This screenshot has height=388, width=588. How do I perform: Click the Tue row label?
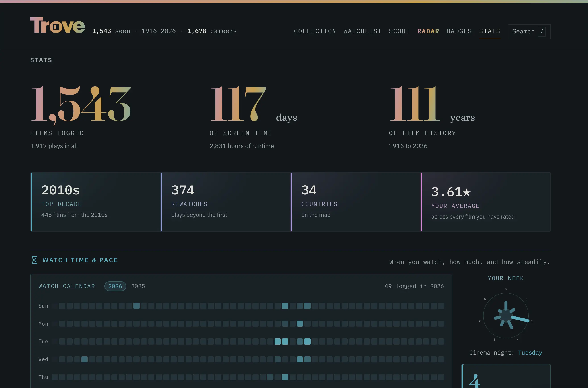tap(43, 341)
